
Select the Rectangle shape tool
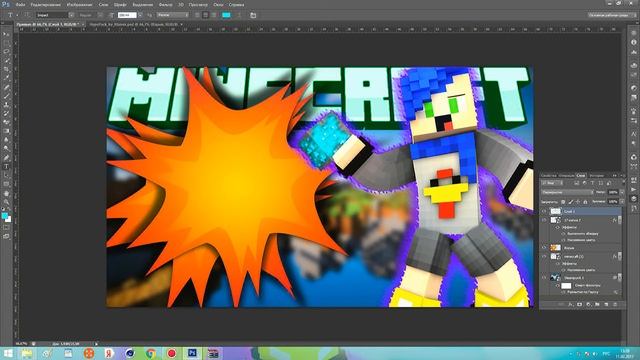pos(6,184)
